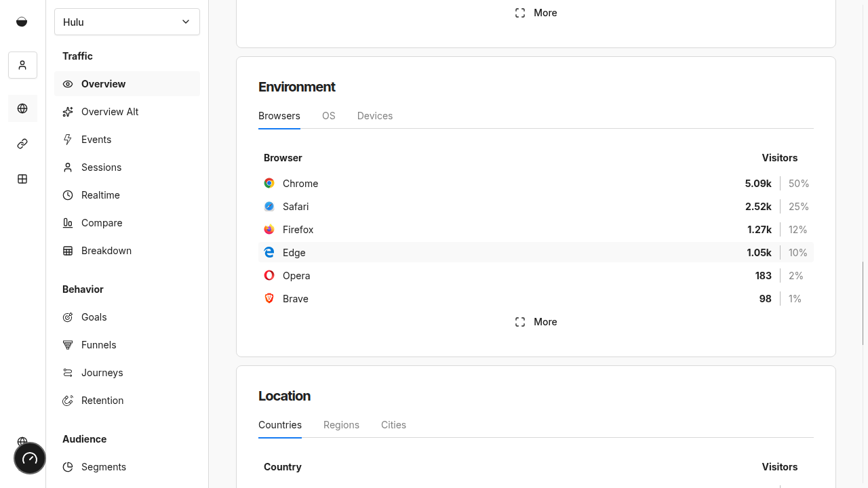Open the user profile icon in the sidebar
868x488 pixels.
coord(22,65)
